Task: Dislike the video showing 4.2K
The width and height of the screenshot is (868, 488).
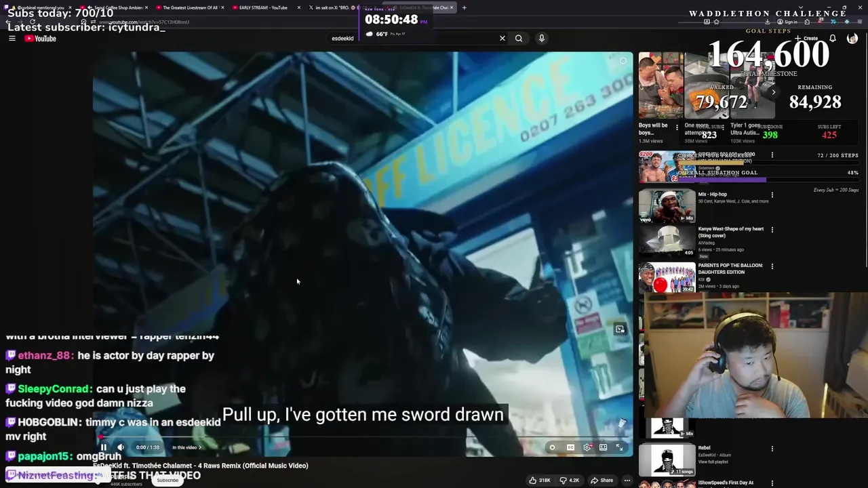Action: pyautogui.click(x=570, y=481)
